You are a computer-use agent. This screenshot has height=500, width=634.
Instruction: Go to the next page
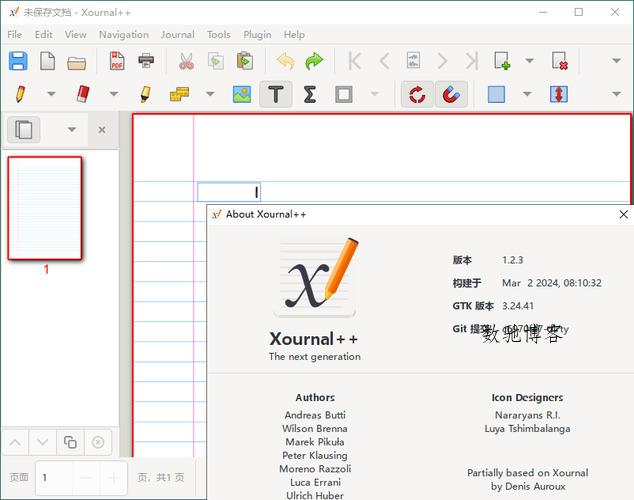pos(442,61)
